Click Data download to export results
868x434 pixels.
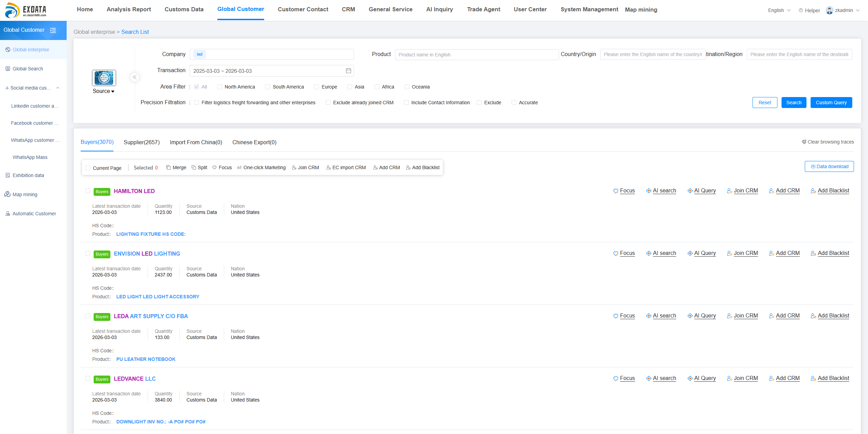tap(829, 166)
